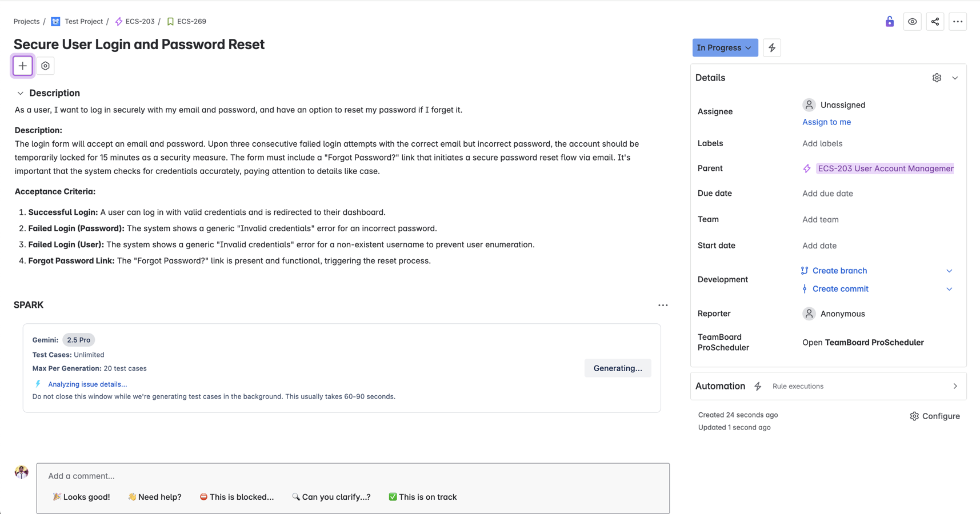Click the lightning automation icon next to status
Image resolution: width=980 pixels, height=514 pixels.
point(772,48)
